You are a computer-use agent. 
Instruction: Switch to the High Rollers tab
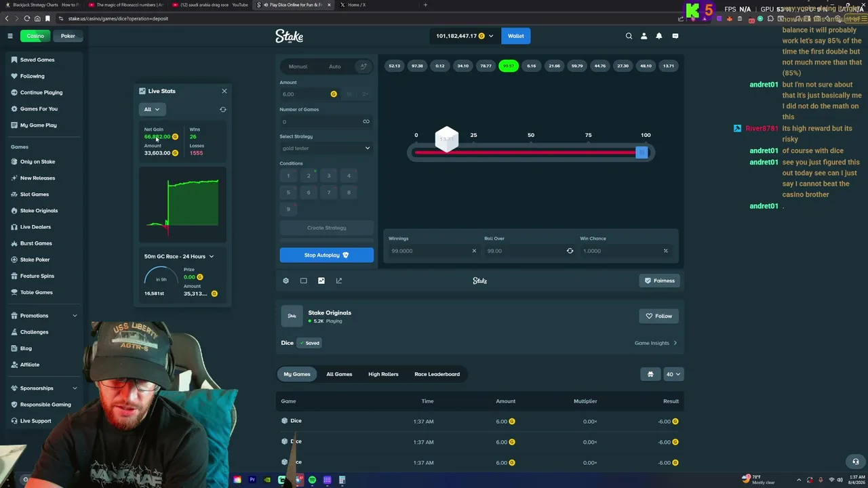pyautogui.click(x=383, y=374)
